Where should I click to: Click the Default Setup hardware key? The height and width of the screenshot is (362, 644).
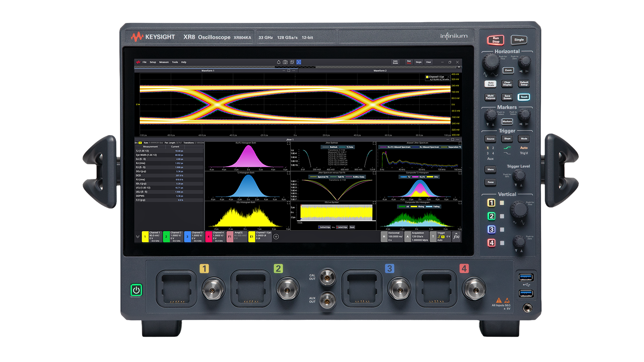pos(524,84)
